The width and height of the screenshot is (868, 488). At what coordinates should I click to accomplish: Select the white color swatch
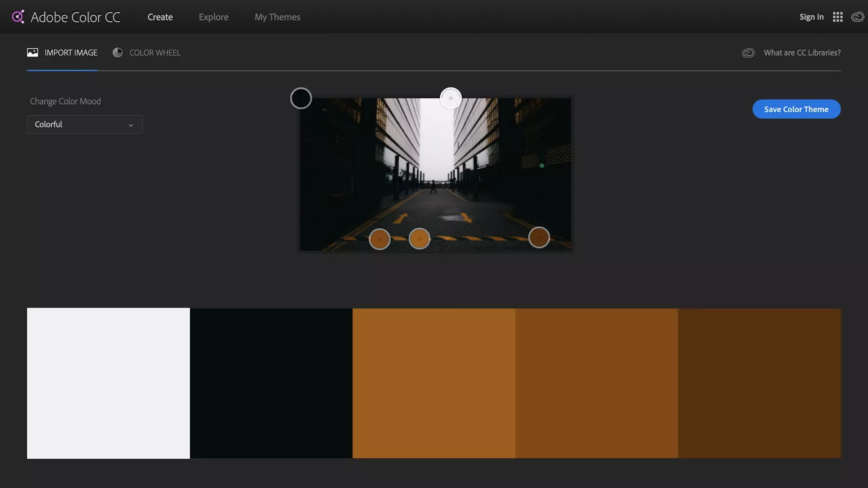click(108, 383)
